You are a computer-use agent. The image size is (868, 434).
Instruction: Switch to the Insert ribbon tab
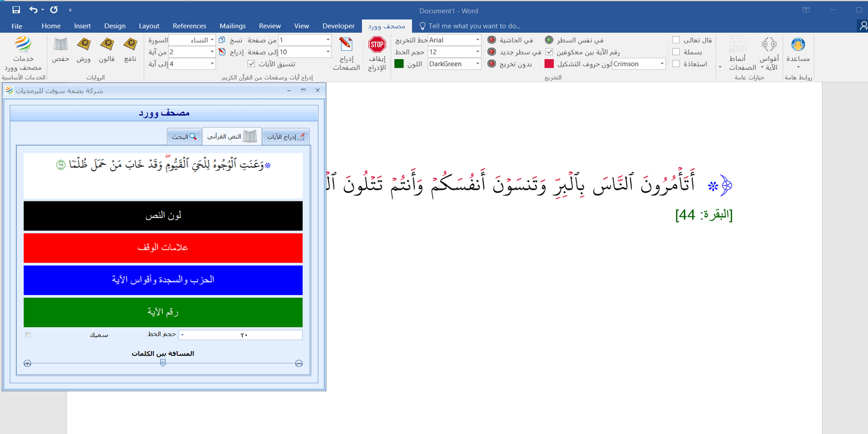click(x=82, y=26)
